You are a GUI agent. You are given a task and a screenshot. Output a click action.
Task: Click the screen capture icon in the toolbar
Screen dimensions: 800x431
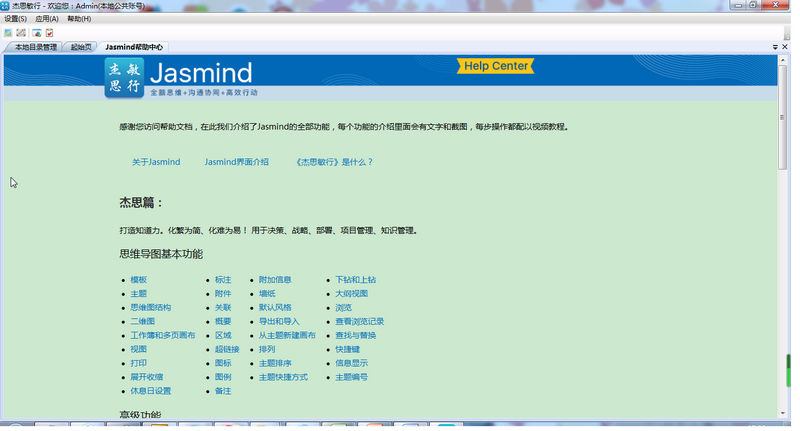click(21, 33)
